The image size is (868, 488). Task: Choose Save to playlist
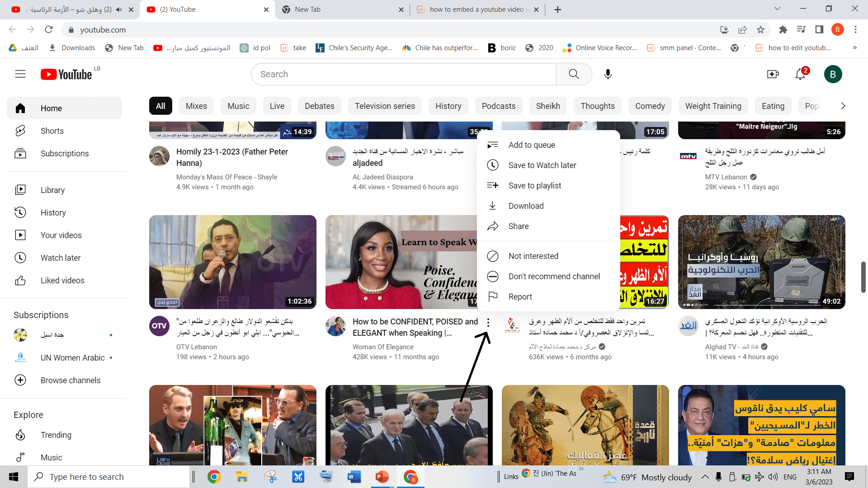548,186
